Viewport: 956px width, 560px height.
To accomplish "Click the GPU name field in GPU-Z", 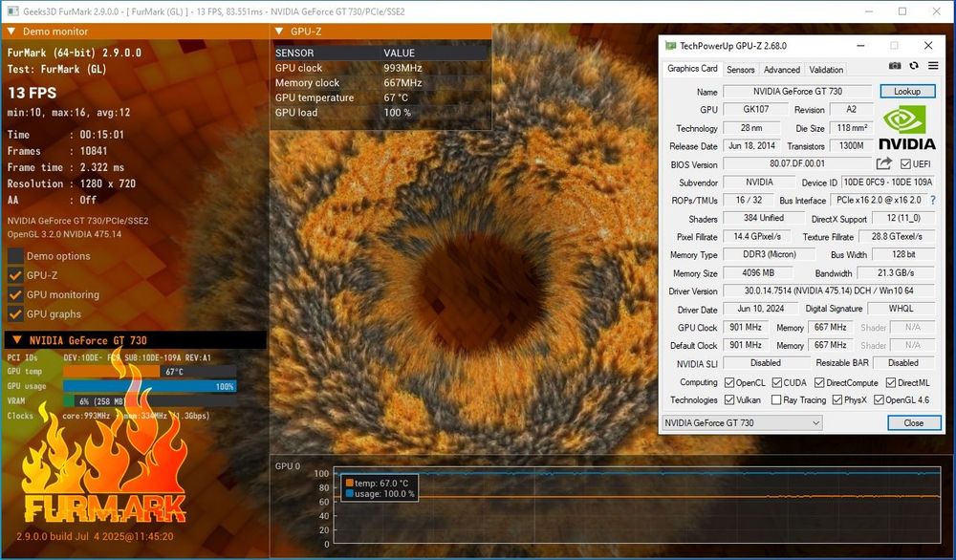I will pos(797,92).
